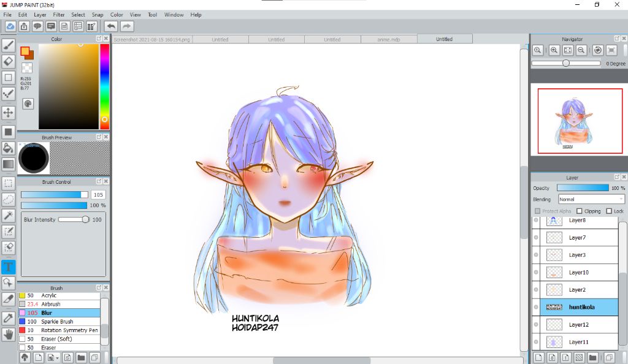Select the Acrylic brush

(59, 295)
